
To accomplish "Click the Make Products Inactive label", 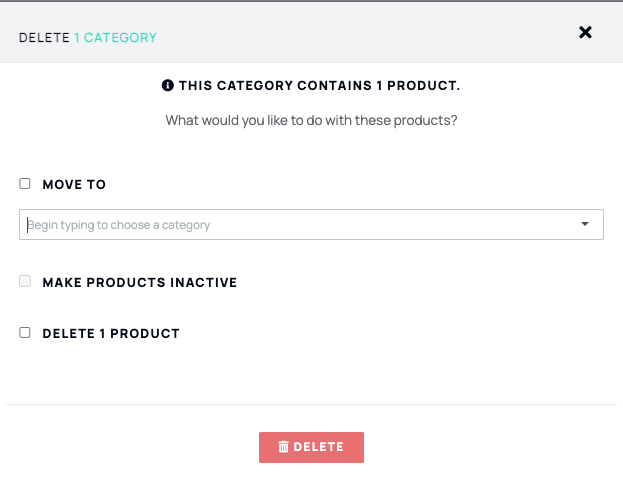I will point(140,283).
